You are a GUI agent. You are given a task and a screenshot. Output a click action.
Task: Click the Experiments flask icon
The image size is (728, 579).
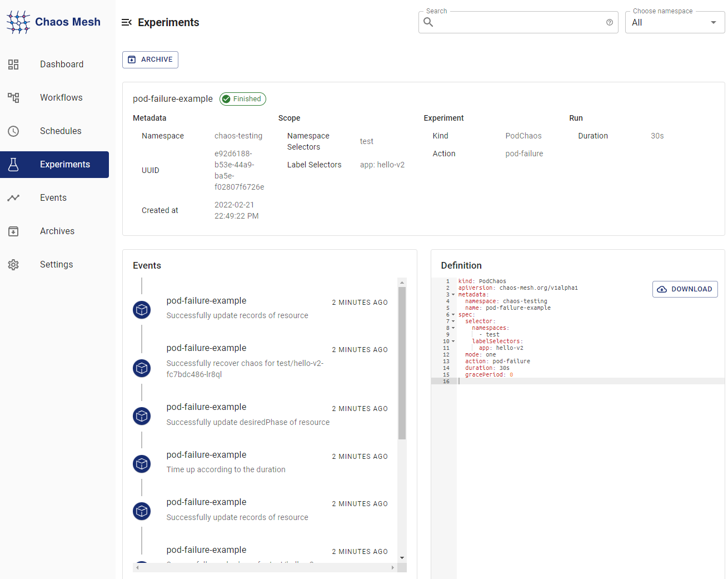pyautogui.click(x=13, y=165)
